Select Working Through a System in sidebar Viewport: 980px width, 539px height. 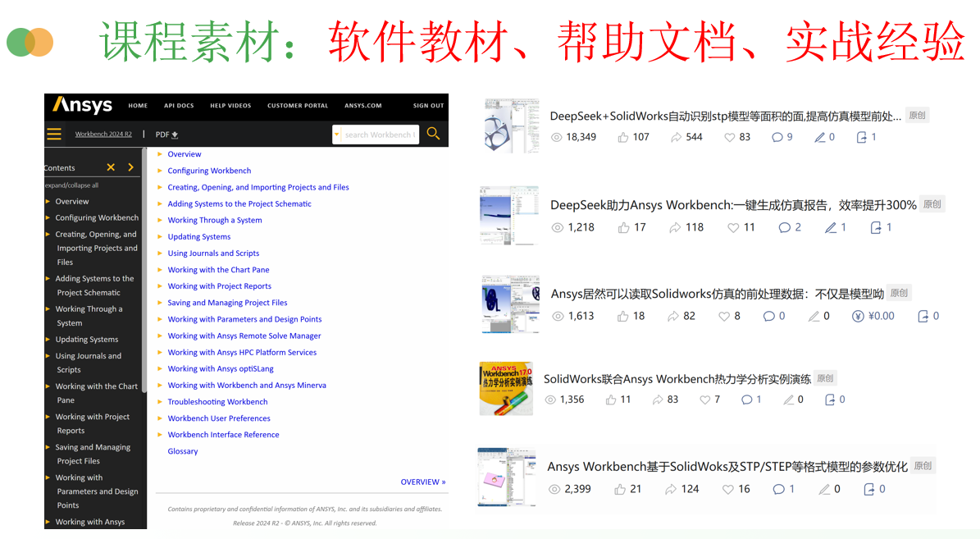(89, 316)
